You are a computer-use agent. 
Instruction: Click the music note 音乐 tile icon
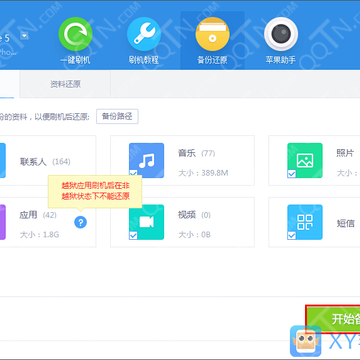(146, 160)
